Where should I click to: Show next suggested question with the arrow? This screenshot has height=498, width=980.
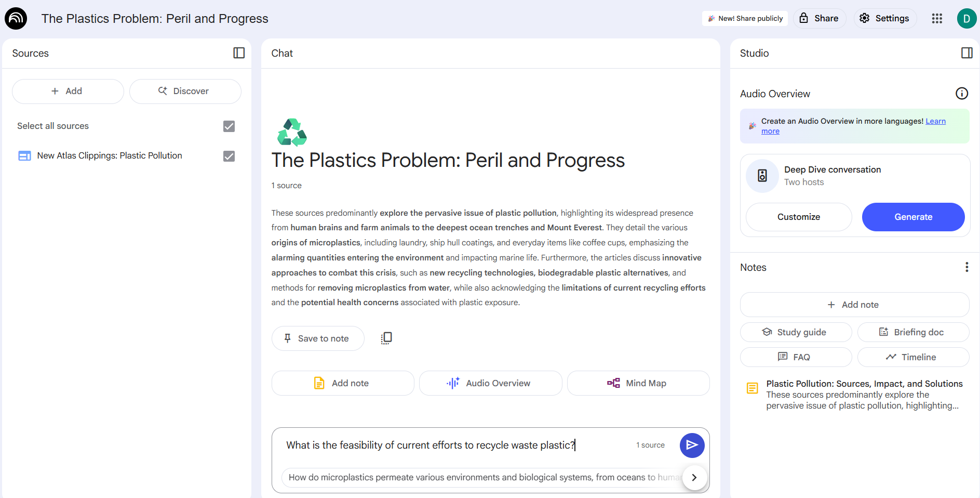point(694,477)
